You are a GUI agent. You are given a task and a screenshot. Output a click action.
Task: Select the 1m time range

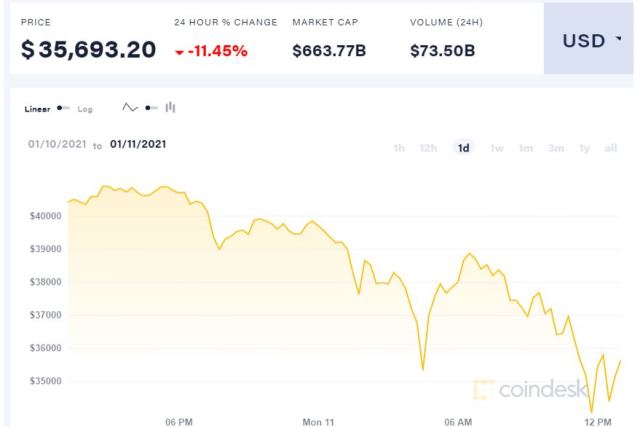tap(525, 148)
